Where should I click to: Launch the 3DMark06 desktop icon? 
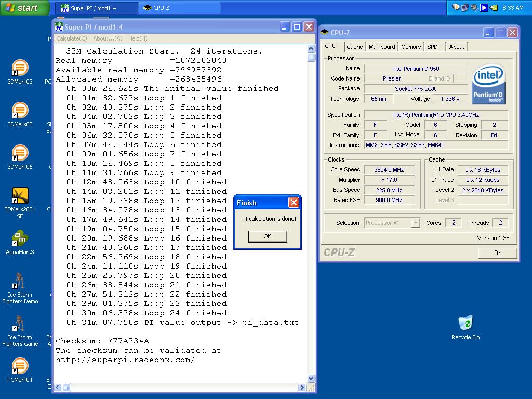[20, 157]
